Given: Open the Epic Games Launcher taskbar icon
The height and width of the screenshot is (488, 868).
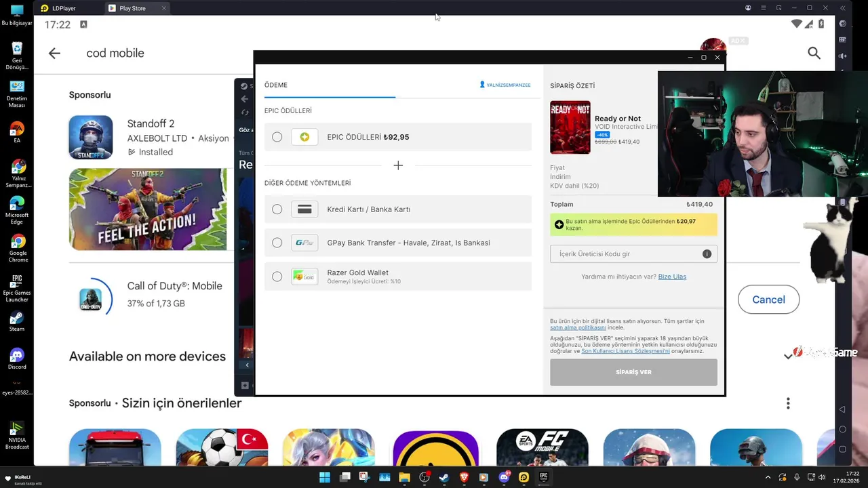Looking at the screenshot, I should 543,477.
